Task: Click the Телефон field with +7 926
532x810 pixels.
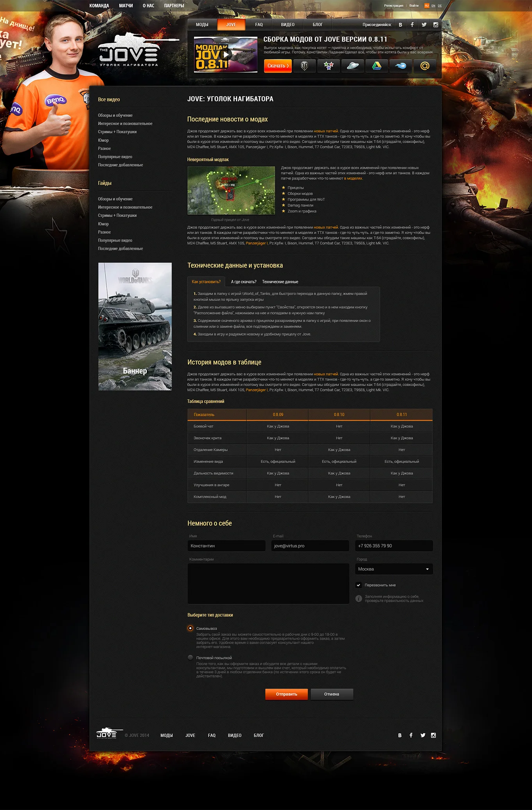Action: tap(394, 546)
